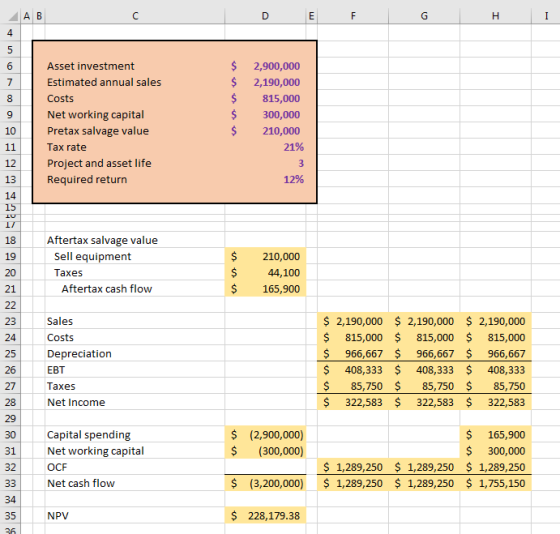Select Depreciation 966,667 in column G

pos(424,354)
